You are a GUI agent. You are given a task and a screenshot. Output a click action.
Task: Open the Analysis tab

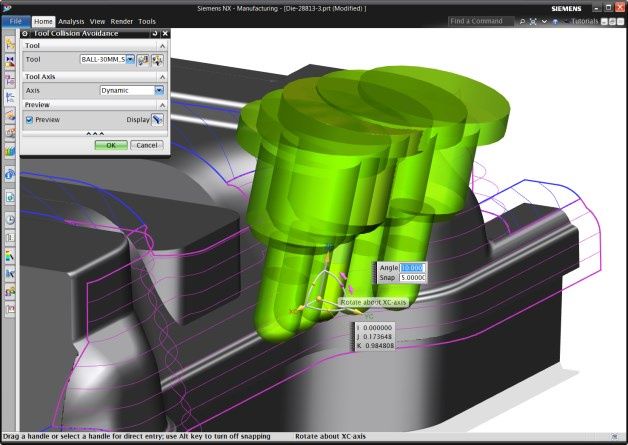point(71,21)
